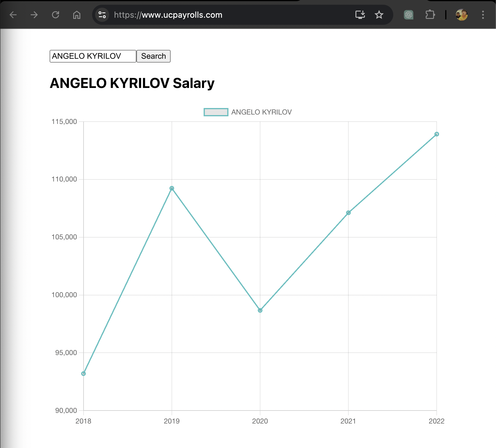Select the 2022 salary data point
The height and width of the screenshot is (448, 496).
pos(437,134)
